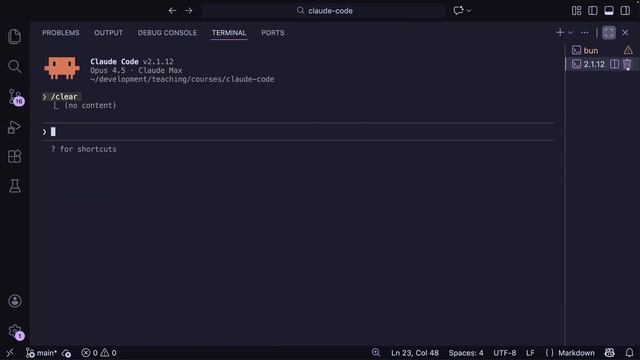The image size is (640, 360).
Task: Go forward with the right arrow
Action: point(189,11)
